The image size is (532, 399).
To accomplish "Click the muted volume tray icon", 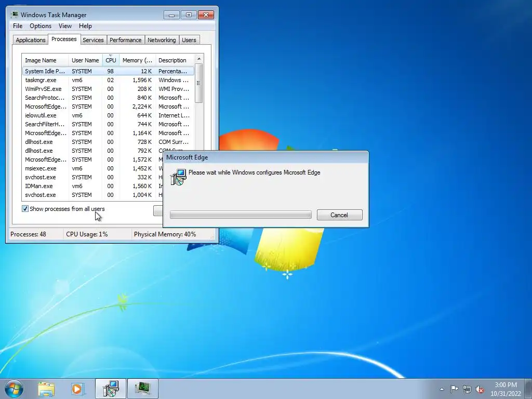I will [x=480, y=389].
